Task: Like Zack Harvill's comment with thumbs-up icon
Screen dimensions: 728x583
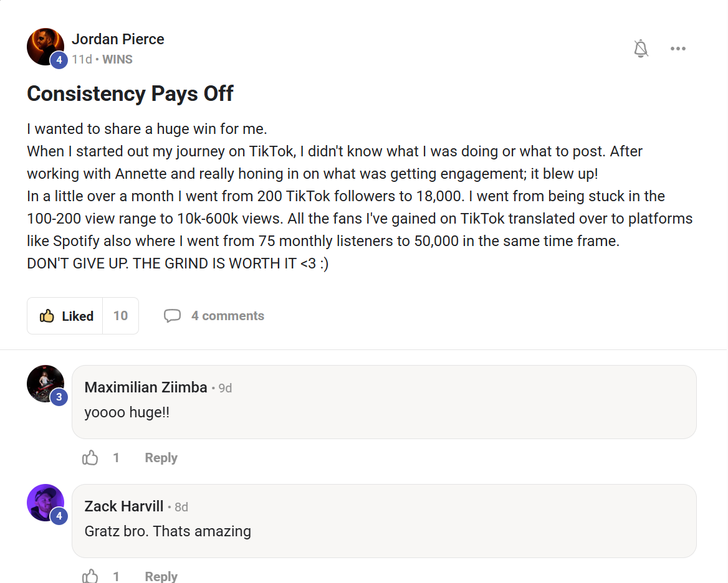Action: (x=90, y=576)
